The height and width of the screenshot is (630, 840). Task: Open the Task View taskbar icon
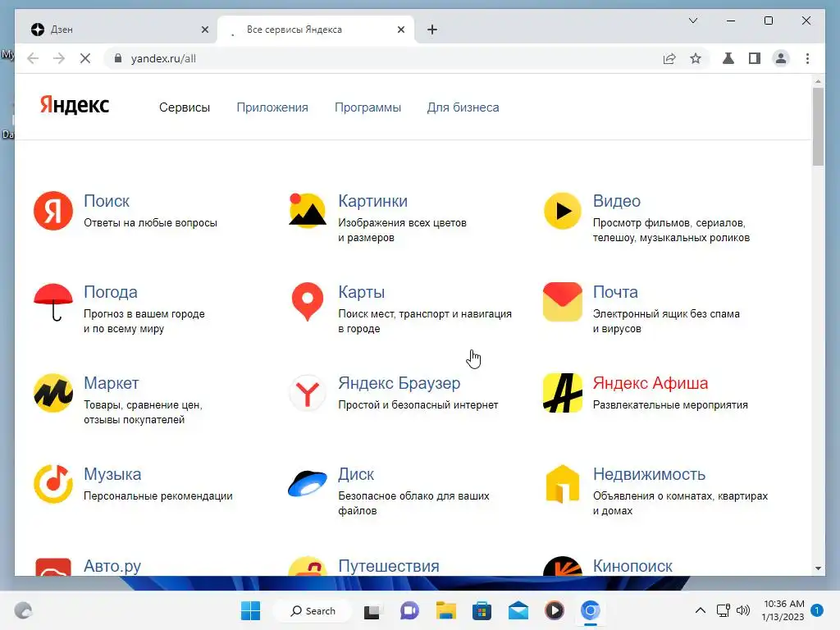click(x=372, y=611)
